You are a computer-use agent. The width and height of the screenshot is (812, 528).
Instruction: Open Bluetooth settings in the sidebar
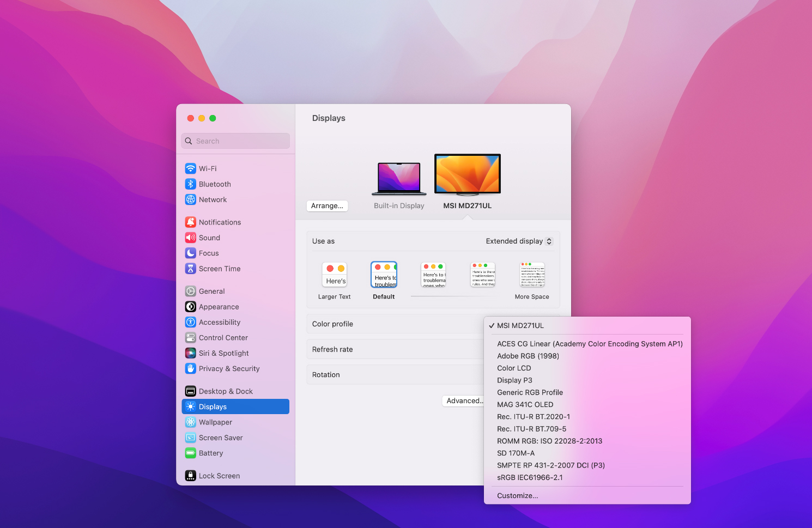click(x=214, y=184)
